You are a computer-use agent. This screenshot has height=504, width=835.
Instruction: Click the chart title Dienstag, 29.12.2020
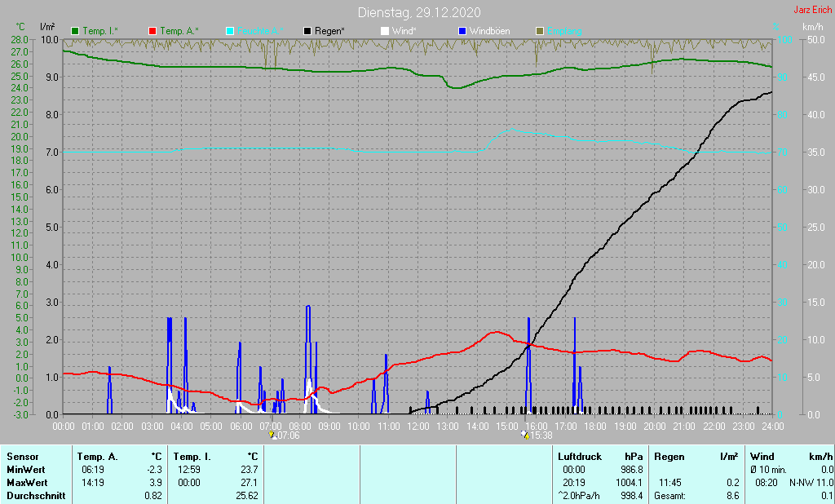[x=419, y=12]
